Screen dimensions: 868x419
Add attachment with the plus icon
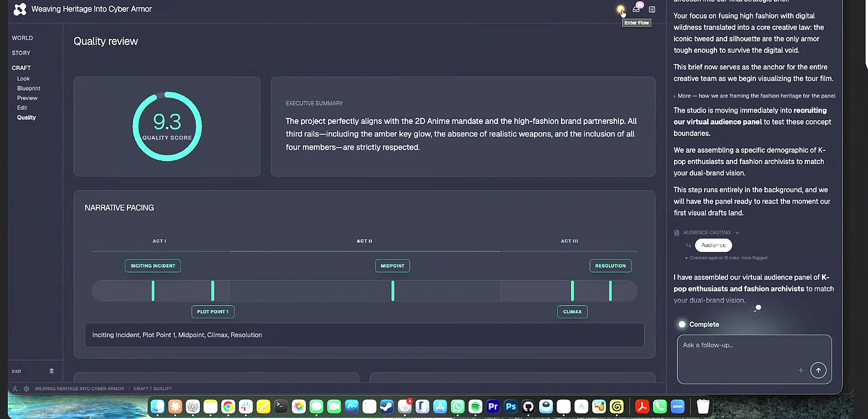click(x=801, y=370)
